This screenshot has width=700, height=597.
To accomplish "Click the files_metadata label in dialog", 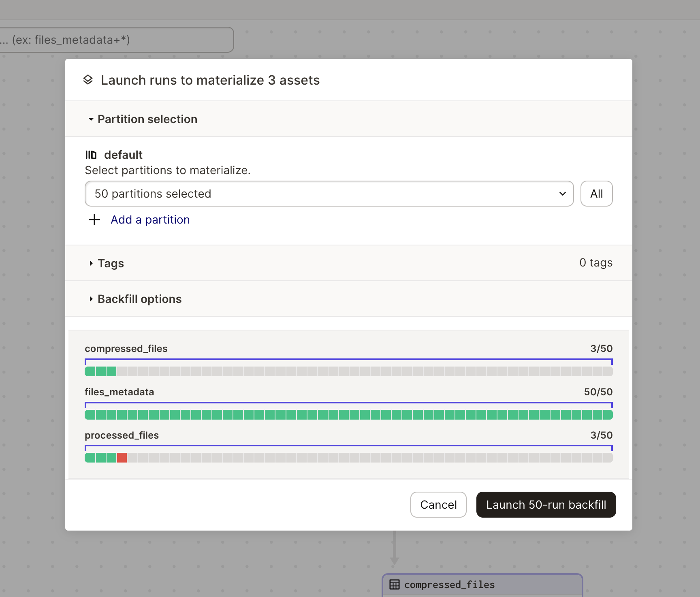I will pyautogui.click(x=120, y=392).
